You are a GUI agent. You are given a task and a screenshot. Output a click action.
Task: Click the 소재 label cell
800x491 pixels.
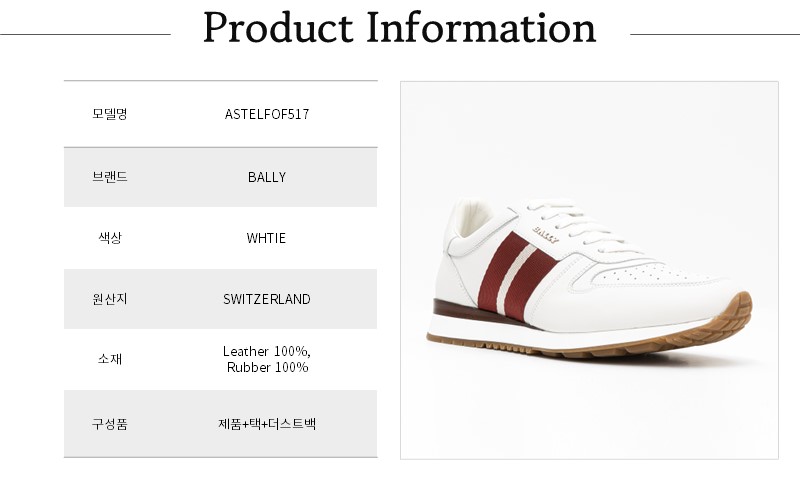[110, 359]
